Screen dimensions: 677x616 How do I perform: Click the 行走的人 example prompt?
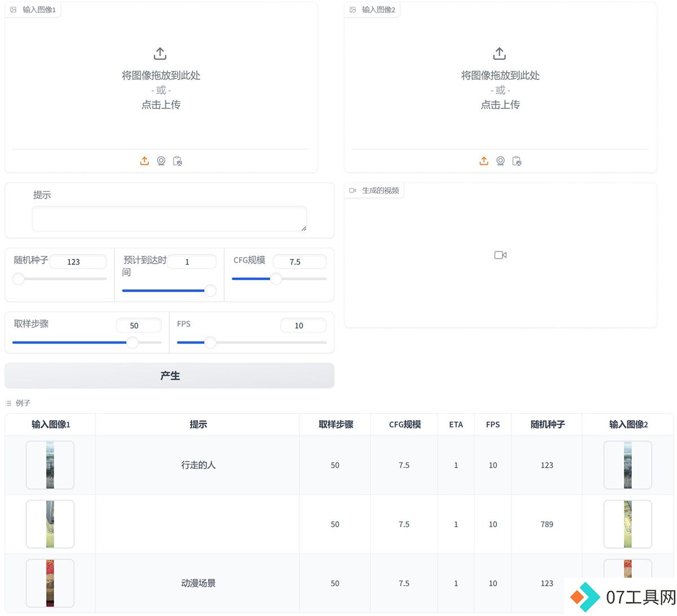click(198, 465)
